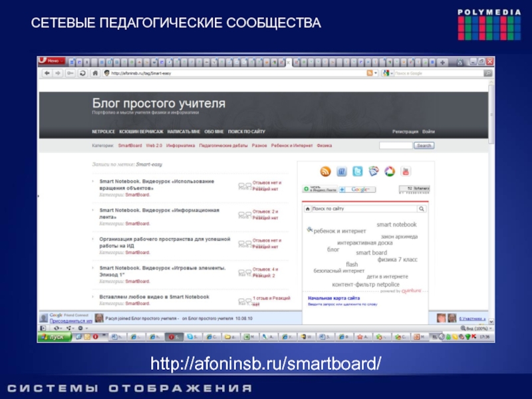The image size is (532, 399).
Task: Open the Разное category
Action: point(259,146)
